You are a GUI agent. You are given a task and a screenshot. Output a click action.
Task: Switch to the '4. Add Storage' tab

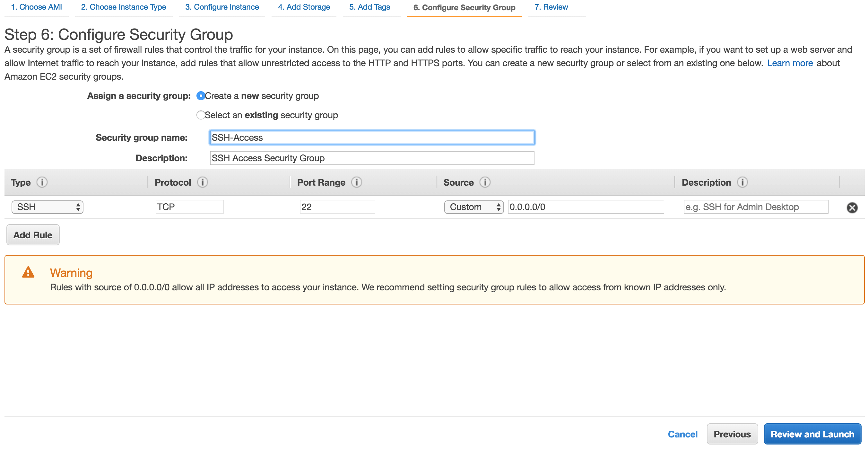[304, 7]
